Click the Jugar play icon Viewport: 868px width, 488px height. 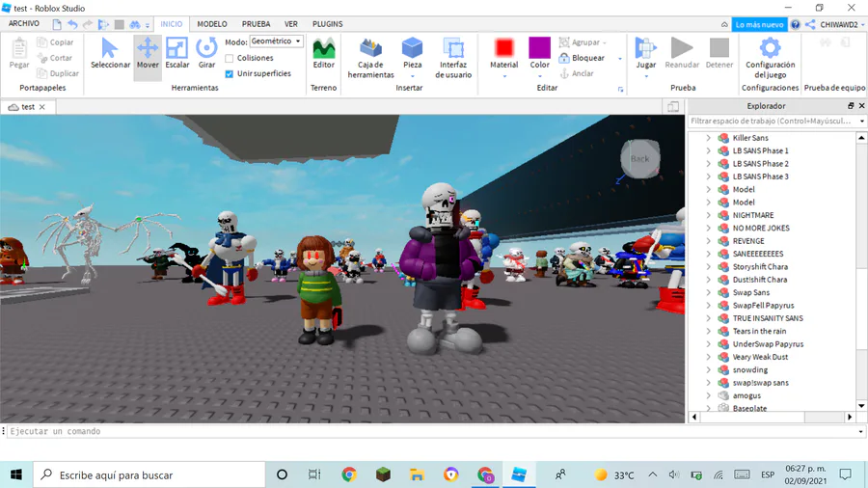click(x=645, y=47)
